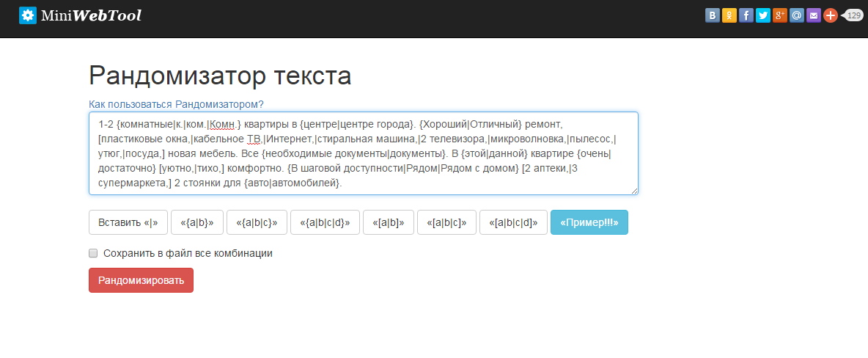The width and height of the screenshot is (868, 358).
Task: Click the 'Вставить «|»' button
Action: click(x=128, y=222)
